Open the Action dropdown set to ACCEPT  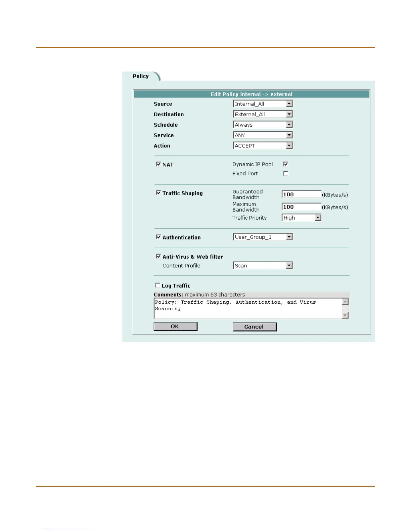coord(263,145)
